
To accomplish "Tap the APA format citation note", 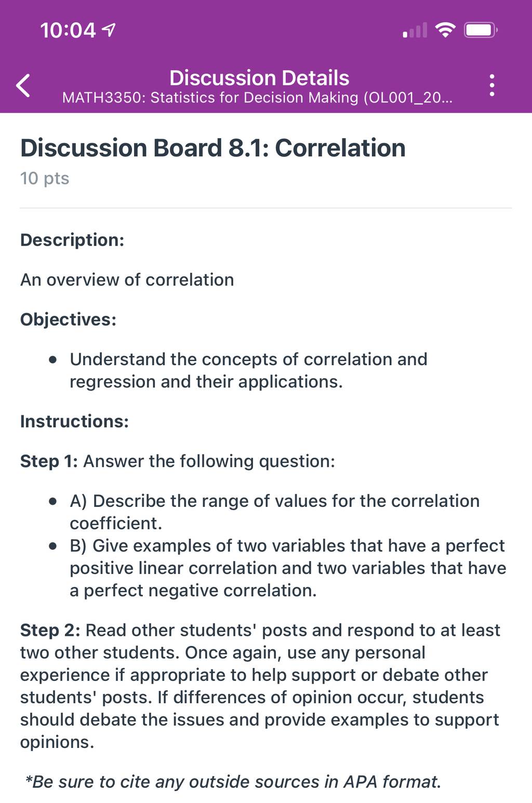I will coord(233,782).
